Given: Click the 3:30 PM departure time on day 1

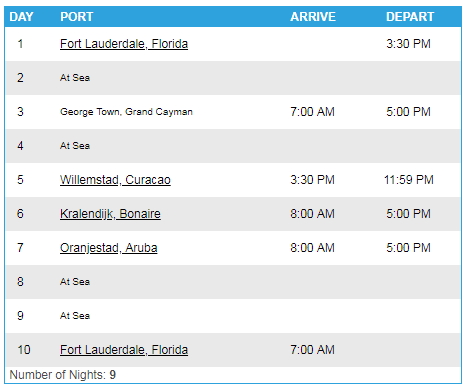Looking at the screenshot, I should pos(408,44).
